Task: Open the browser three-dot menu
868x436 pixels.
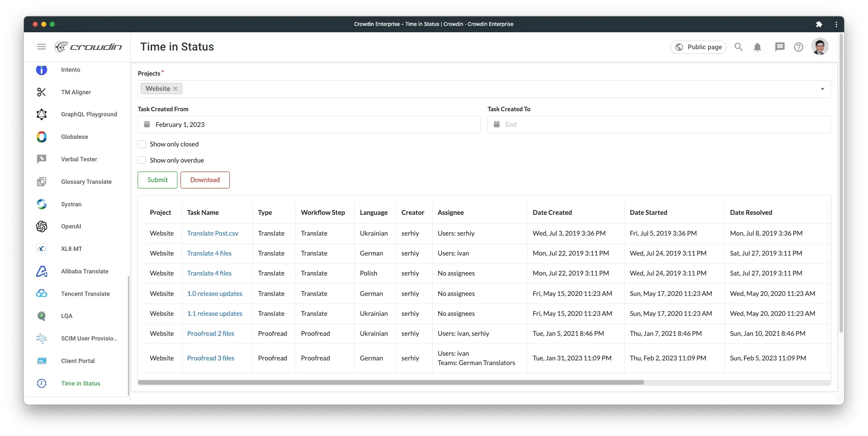Action: tap(836, 24)
